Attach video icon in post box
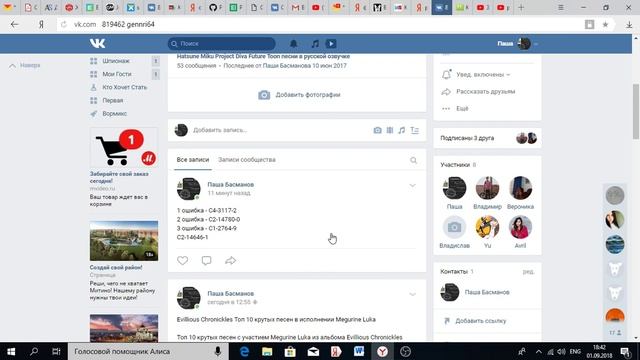Screen dimensions: 640x360 390,130
